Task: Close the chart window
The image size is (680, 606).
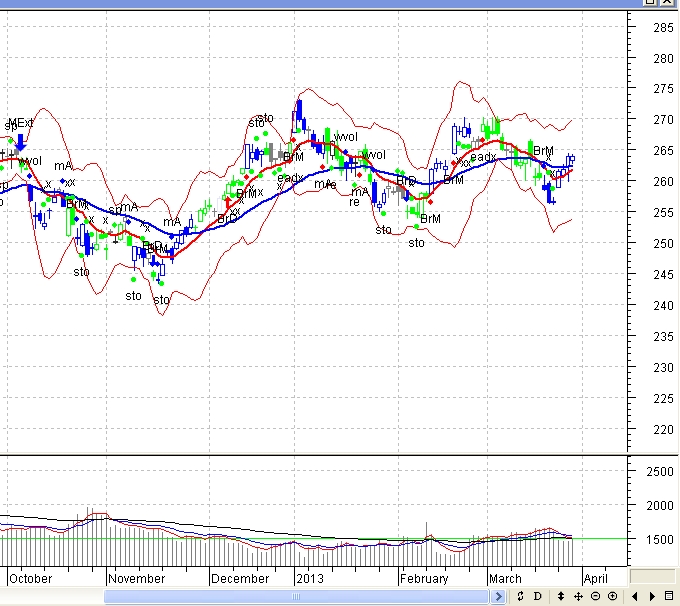Action: (669, 4)
